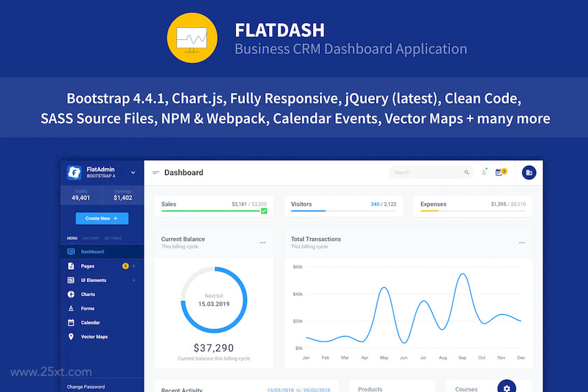Toggle the sidebar hamburger menu icon
588x392 pixels.
pos(156,173)
